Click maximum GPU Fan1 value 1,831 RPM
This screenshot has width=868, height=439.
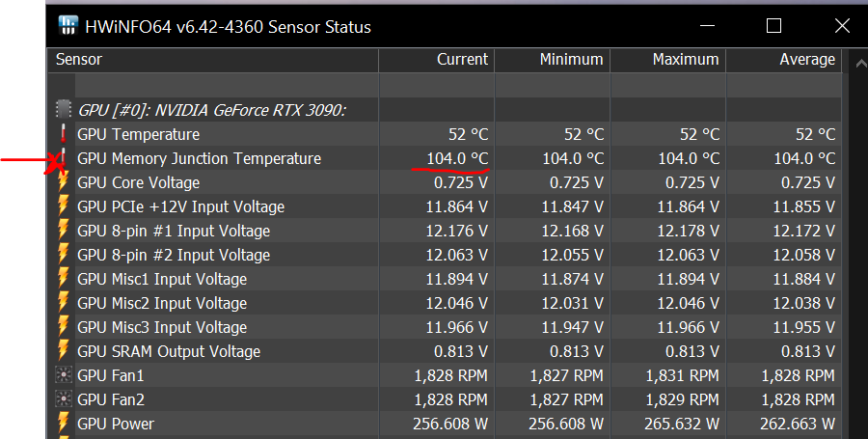683,375
